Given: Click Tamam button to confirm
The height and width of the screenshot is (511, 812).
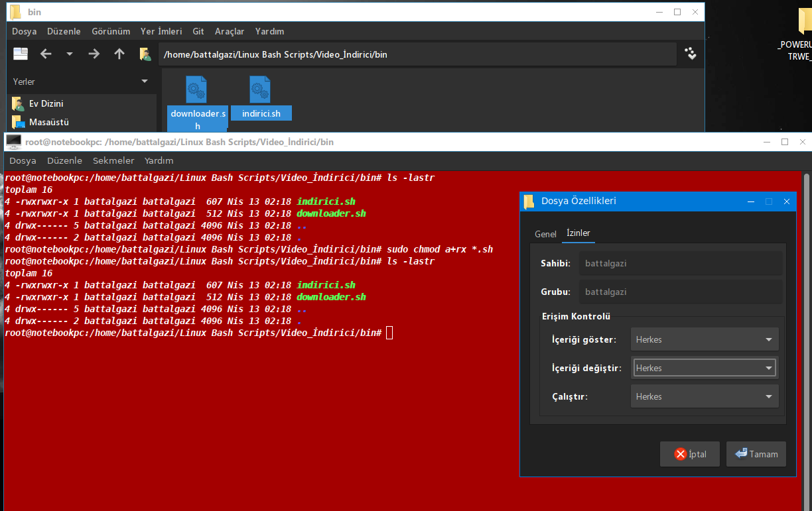Looking at the screenshot, I should pos(756,454).
